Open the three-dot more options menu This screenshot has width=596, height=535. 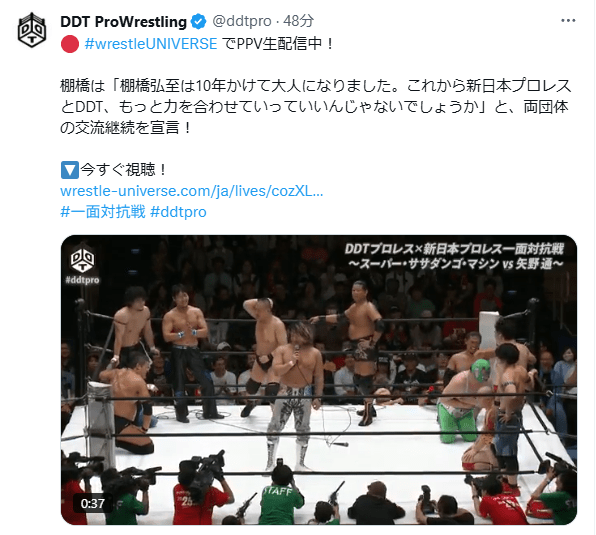[568, 21]
